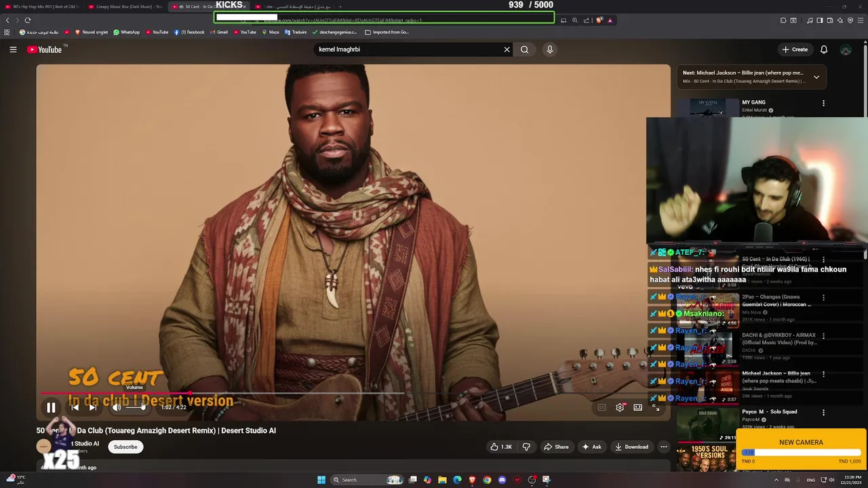Image resolution: width=868 pixels, height=488 pixels.
Task: Go to YouTube home via the logo
Action: pos(45,49)
